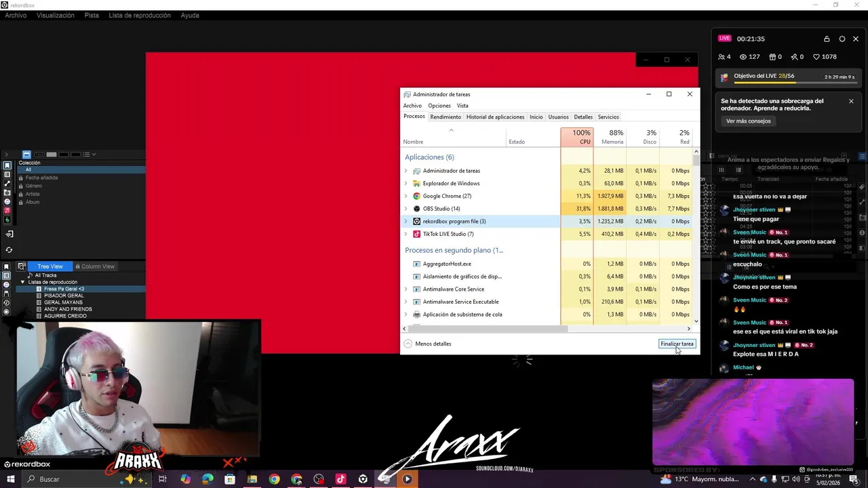
Task: Open the Copilot taskbar icon
Action: click(x=185, y=479)
